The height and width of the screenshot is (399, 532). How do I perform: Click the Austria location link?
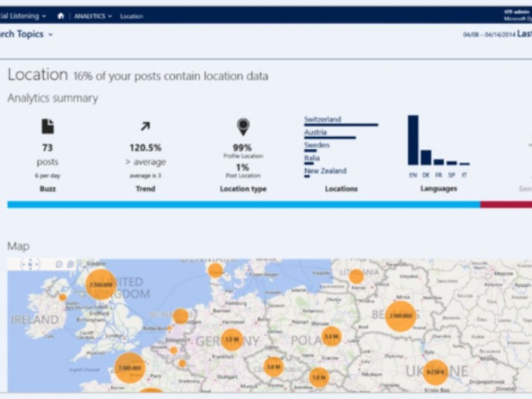(315, 132)
